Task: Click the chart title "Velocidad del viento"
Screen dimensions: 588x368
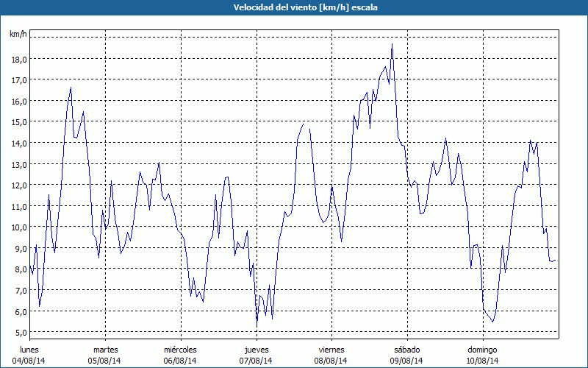Action: 293,7
